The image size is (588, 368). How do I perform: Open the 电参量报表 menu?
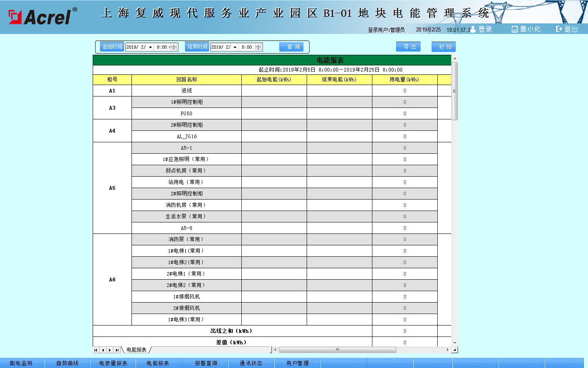coord(113,363)
